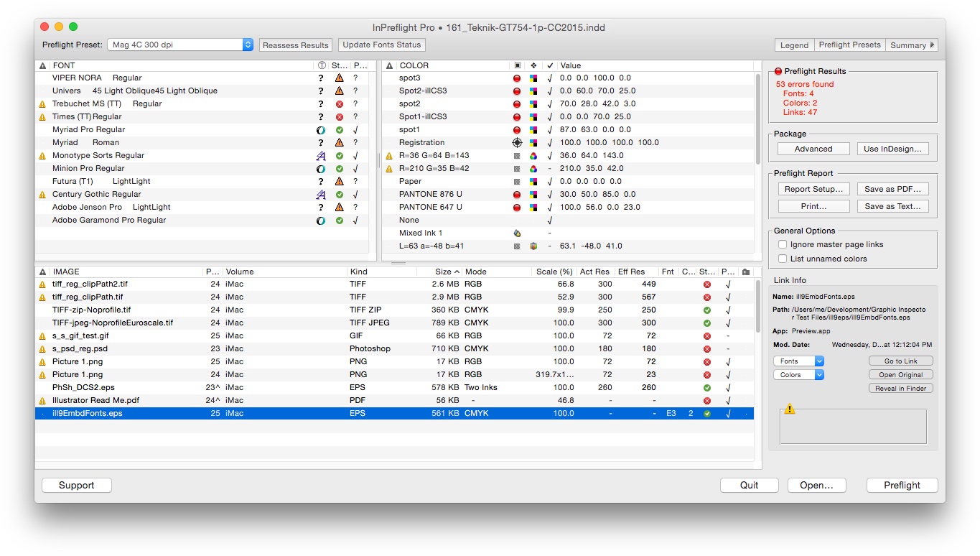Viewport: 980px width, 556px height.
Task: Click the Mixed Ink 1 droplet icon
Action: point(517,233)
